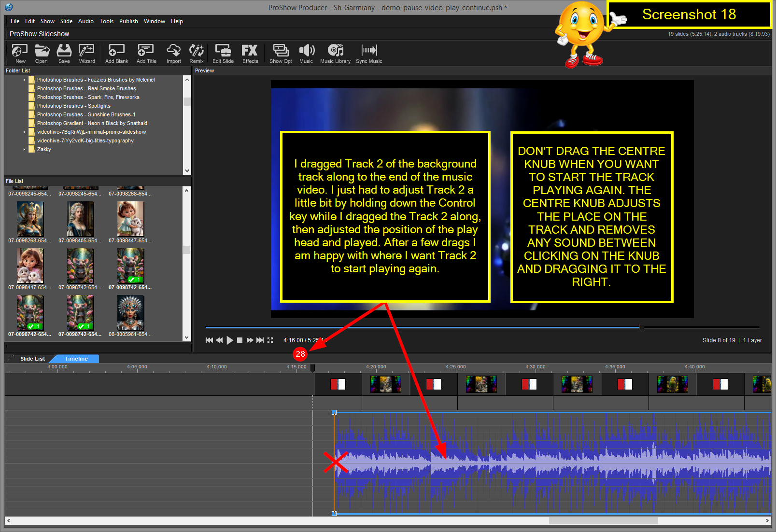Screen dimensions: 776x532
Task: Select Photoshop Brushes - Real Smoke Brushes folder
Action: click(86, 88)
